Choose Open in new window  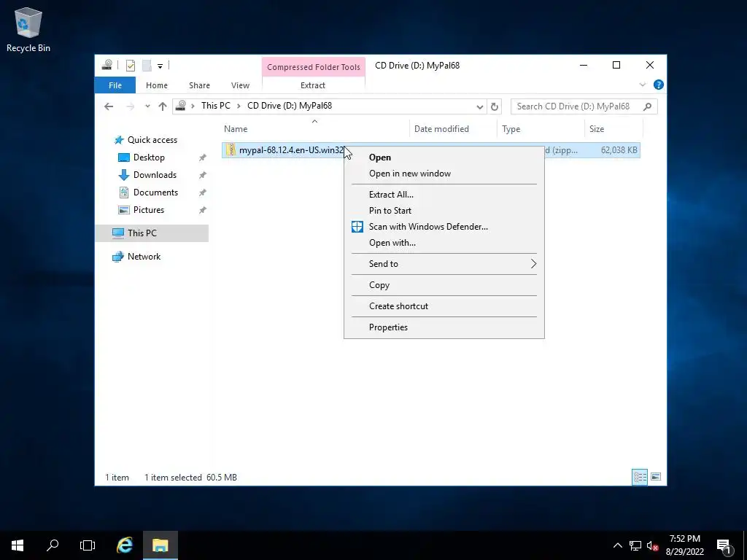[444, 174]
